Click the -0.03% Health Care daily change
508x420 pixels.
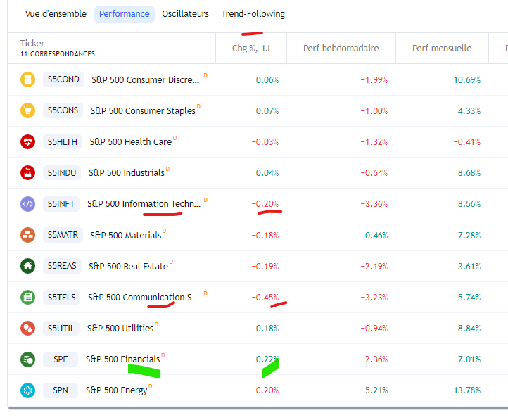point(265,142)
